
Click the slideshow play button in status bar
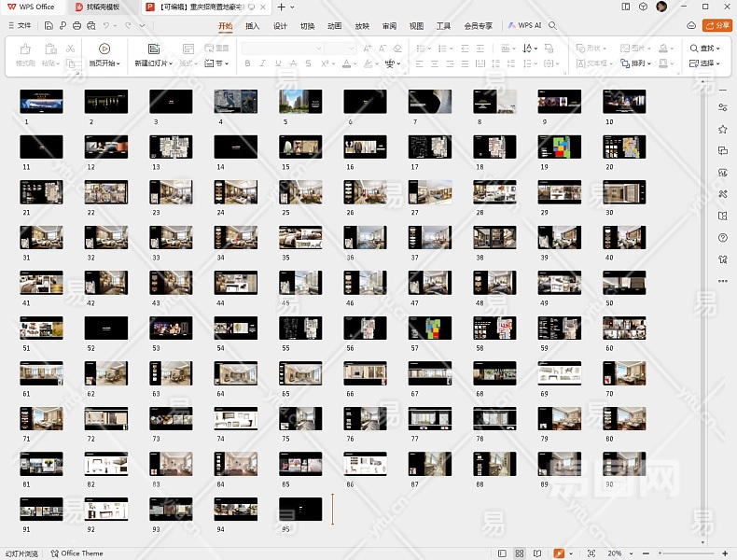559,553
